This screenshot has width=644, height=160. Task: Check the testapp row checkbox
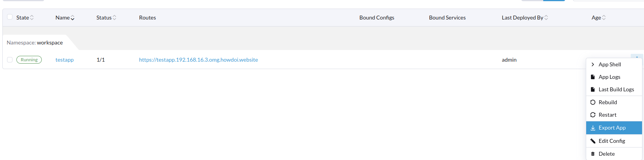[x=10, y=60]
